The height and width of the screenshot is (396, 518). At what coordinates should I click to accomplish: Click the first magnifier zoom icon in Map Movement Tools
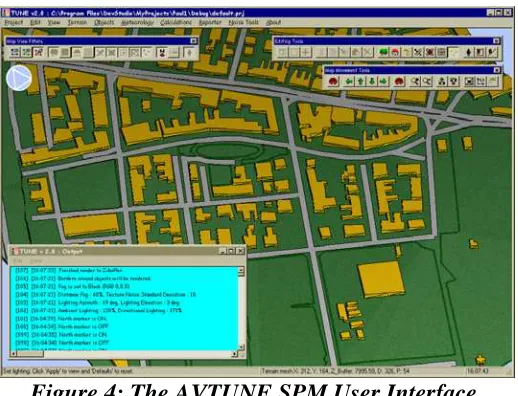pos(415,81)
